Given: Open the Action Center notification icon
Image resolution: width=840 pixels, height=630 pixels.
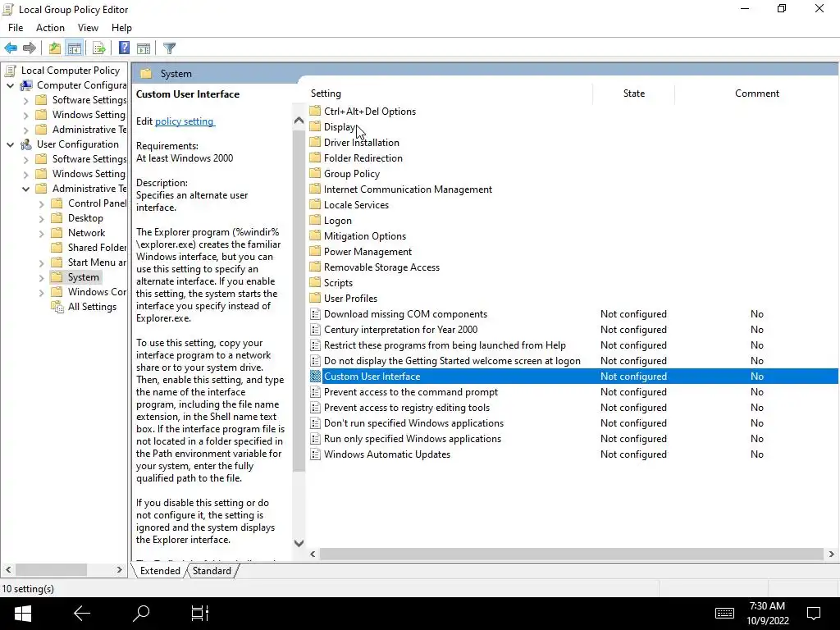Looking at the screenshot, I should [x=814, y=614].
